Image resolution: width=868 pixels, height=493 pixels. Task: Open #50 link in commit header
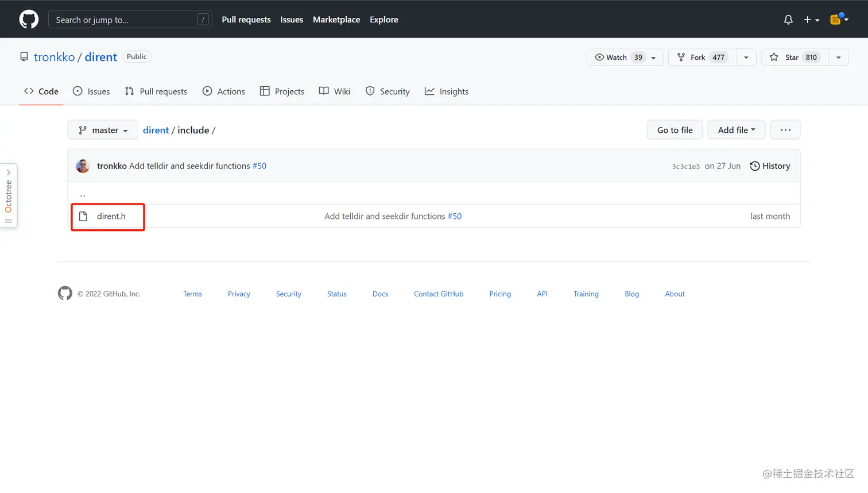(259, 166)
